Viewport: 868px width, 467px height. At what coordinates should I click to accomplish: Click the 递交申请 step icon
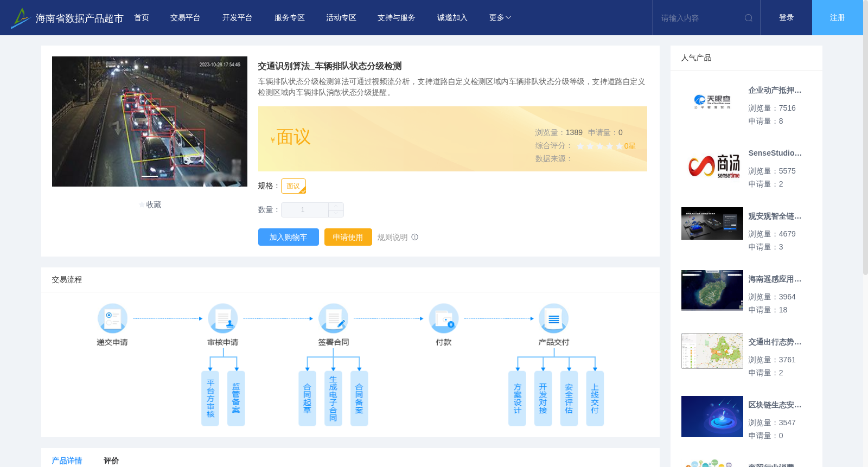[112, 318]
